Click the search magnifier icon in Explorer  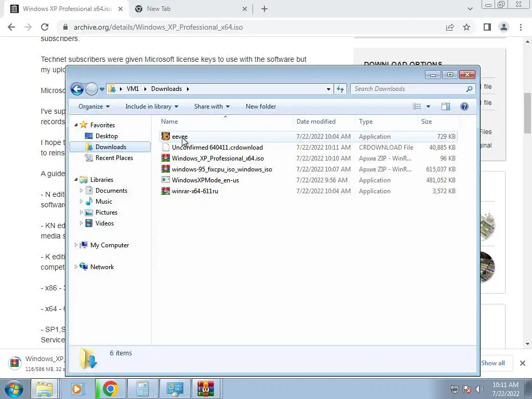click(469, 89)
